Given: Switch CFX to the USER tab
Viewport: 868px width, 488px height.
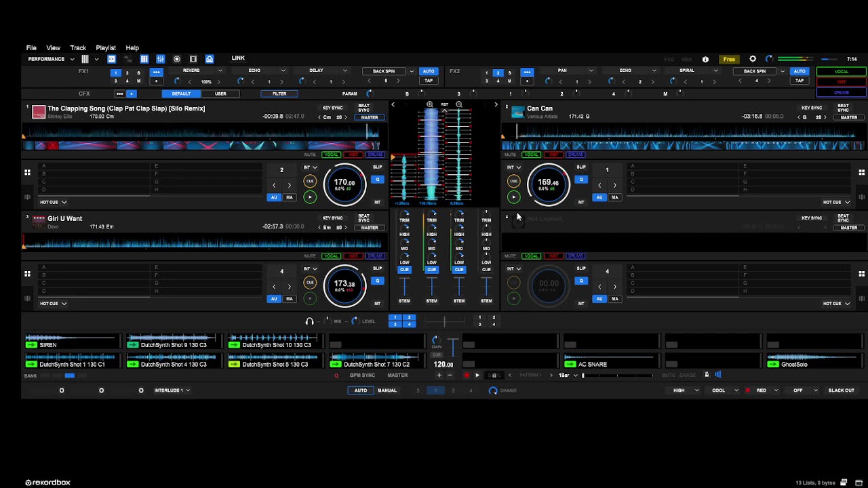Looking at the screenshot, I should pyautogui.click(x=220, y=94).
